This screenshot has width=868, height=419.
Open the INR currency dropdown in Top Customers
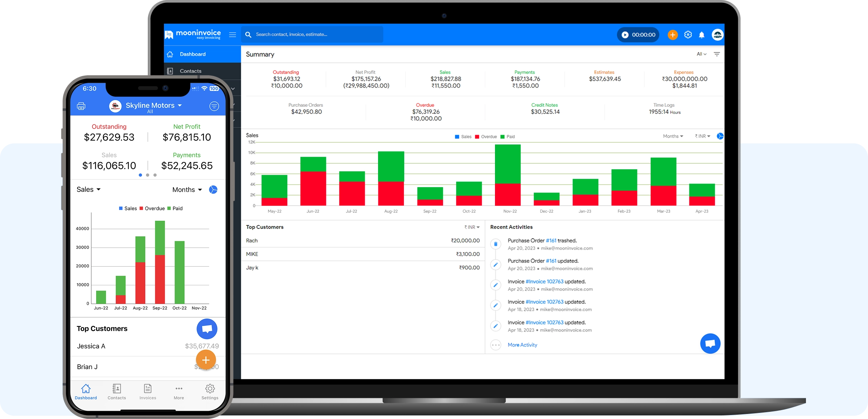(472, 227)
